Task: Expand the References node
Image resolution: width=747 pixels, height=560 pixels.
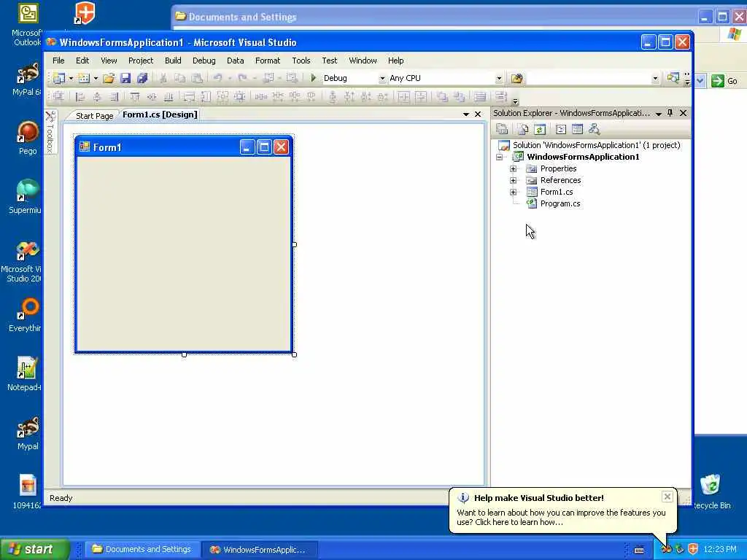Action: pos(513,181)
